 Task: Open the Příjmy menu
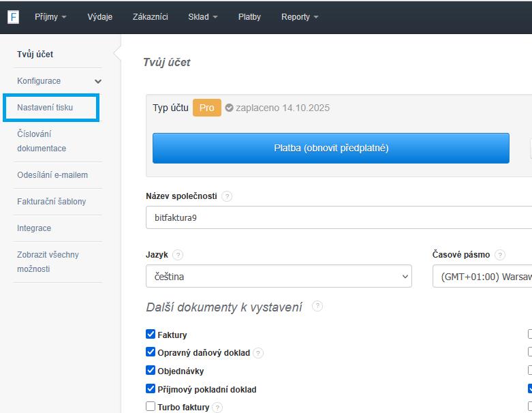[x=50, y=17]
